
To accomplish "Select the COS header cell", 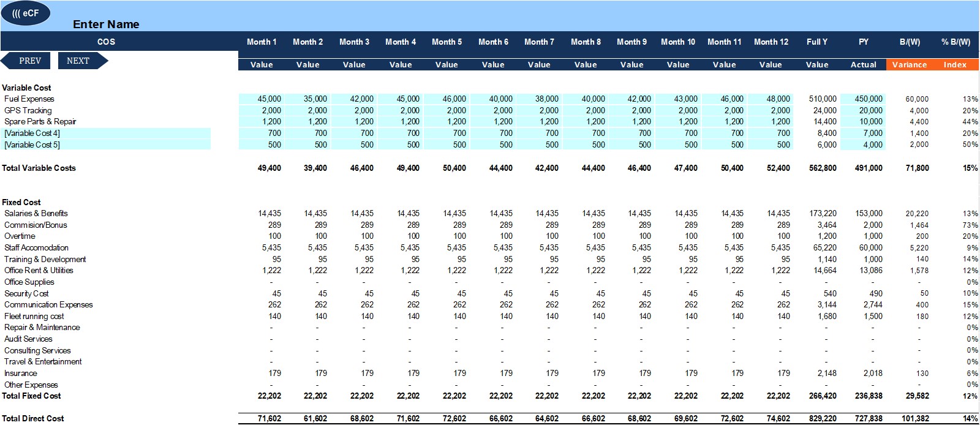I will (106, 42).
